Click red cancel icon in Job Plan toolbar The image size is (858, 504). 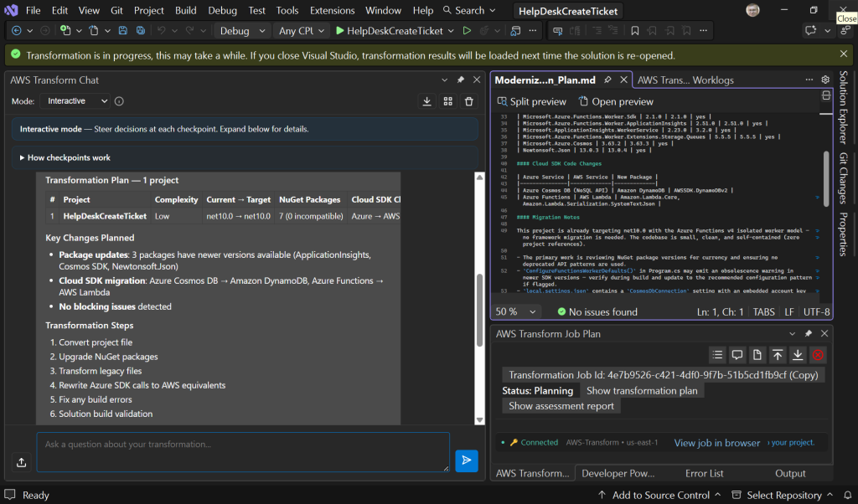click(818, 355)
